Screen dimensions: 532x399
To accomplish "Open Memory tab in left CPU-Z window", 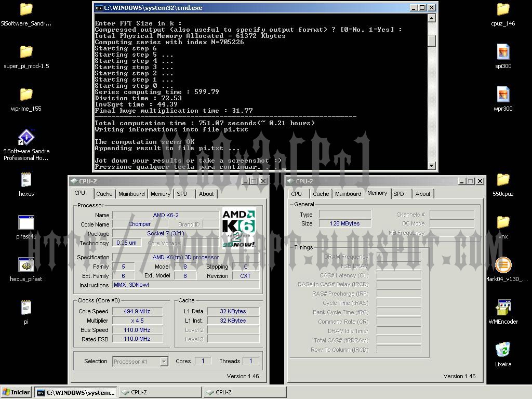I will coord(161,194).
